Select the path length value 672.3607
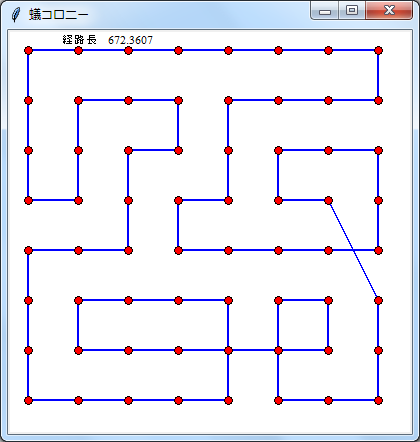 [x=130, y=40]
